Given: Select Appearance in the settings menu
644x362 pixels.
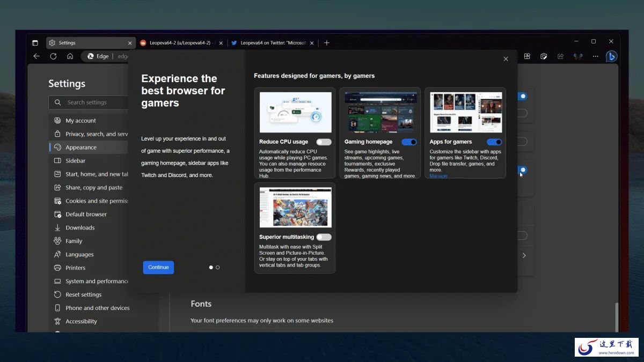Looking at the screenshot, I should coord(89,147).
